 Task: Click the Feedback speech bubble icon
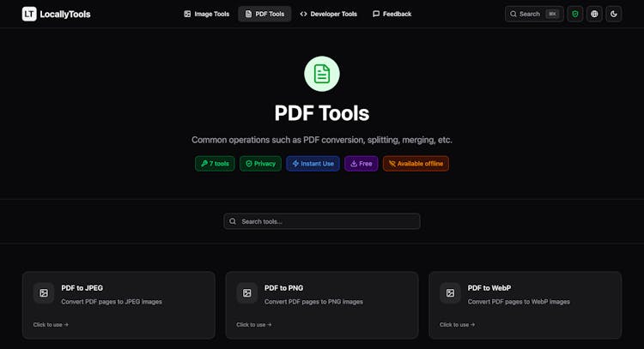coord(376,14)
